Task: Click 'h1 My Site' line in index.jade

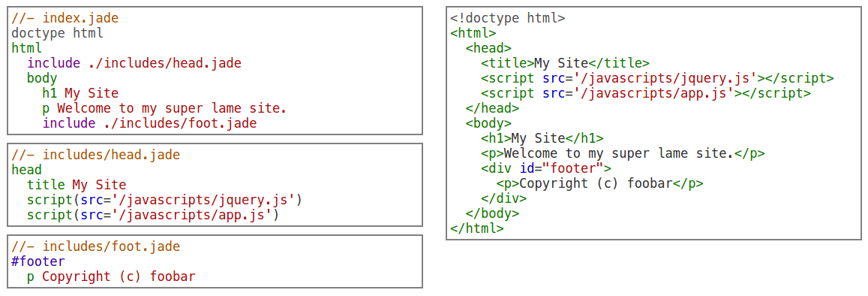Action: [80, 93]
